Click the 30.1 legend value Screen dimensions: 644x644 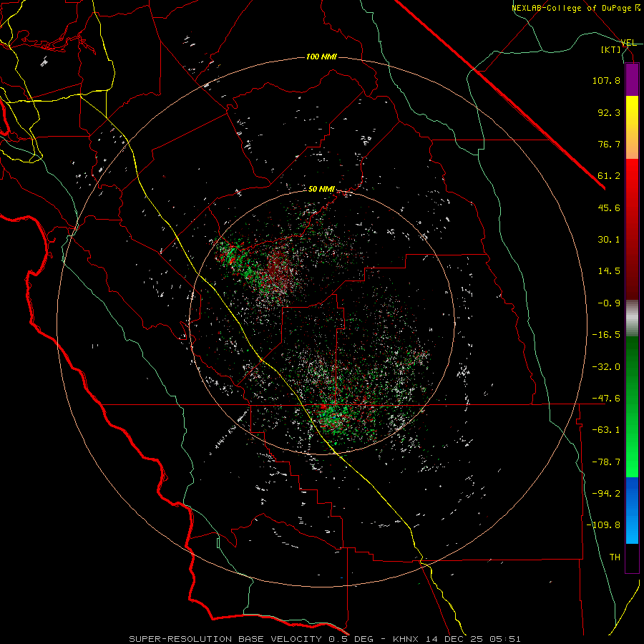click(x=609, y=240)
